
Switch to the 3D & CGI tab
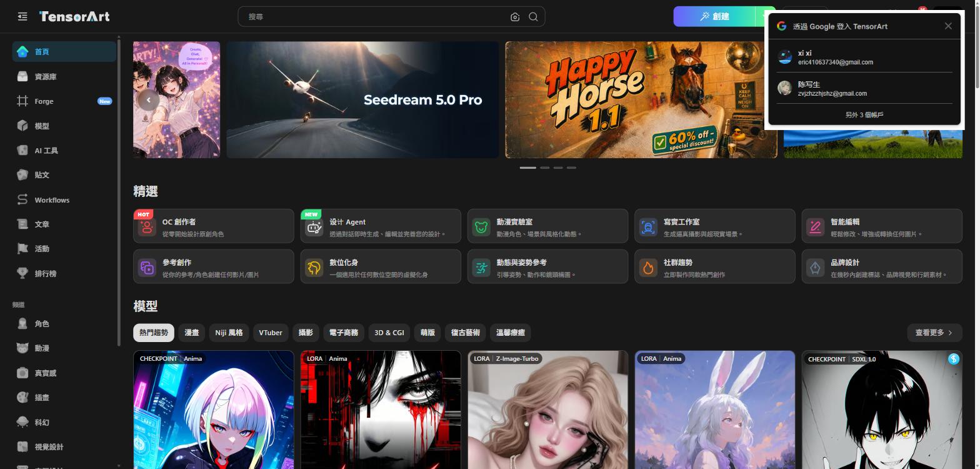(389, 333)
